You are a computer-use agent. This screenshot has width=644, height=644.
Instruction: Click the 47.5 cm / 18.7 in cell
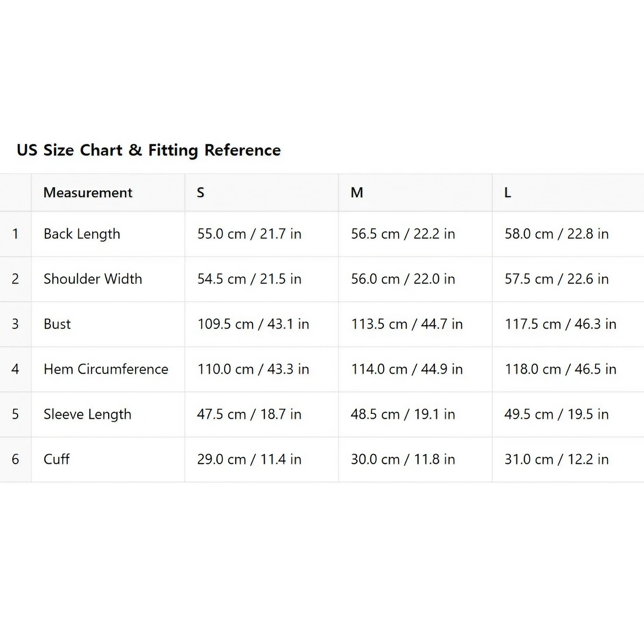[262, 414]
